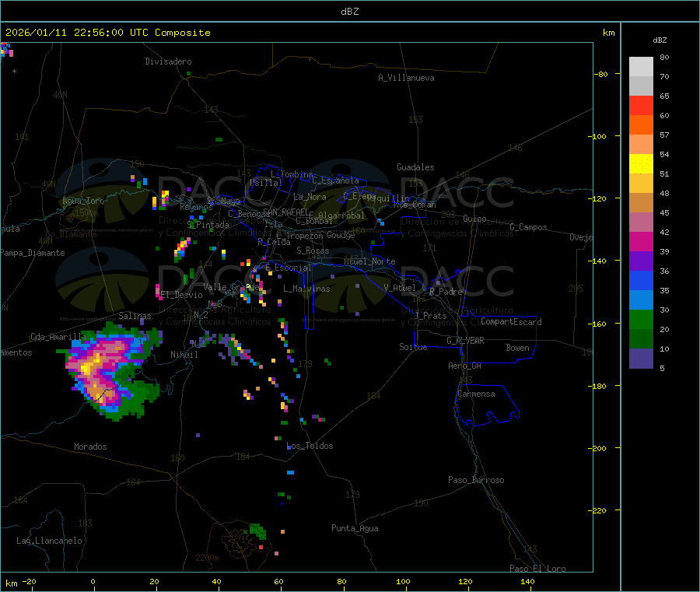Viewport: 700px width, 592px height.
Task: Select the 'Bowen' map label
Action: point(517,348)
